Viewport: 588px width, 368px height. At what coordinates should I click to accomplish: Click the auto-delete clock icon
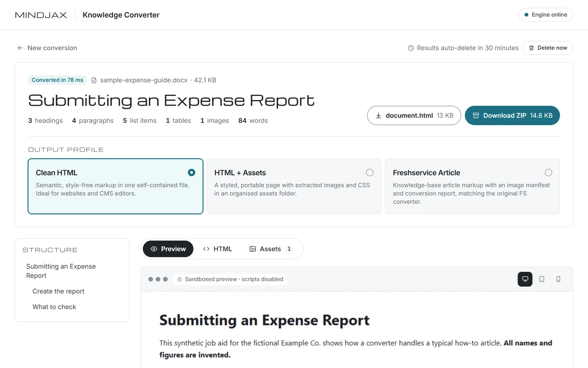pos(411,48)
